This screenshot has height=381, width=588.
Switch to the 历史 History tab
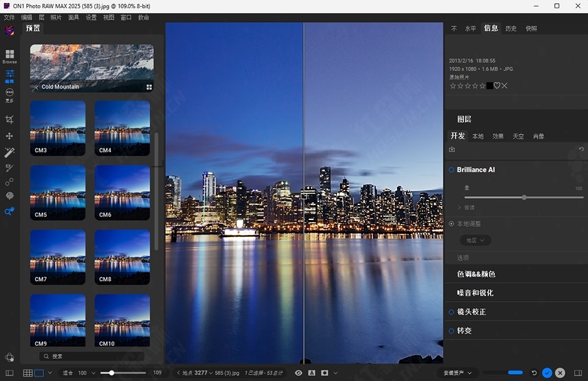tap(511, 28)
